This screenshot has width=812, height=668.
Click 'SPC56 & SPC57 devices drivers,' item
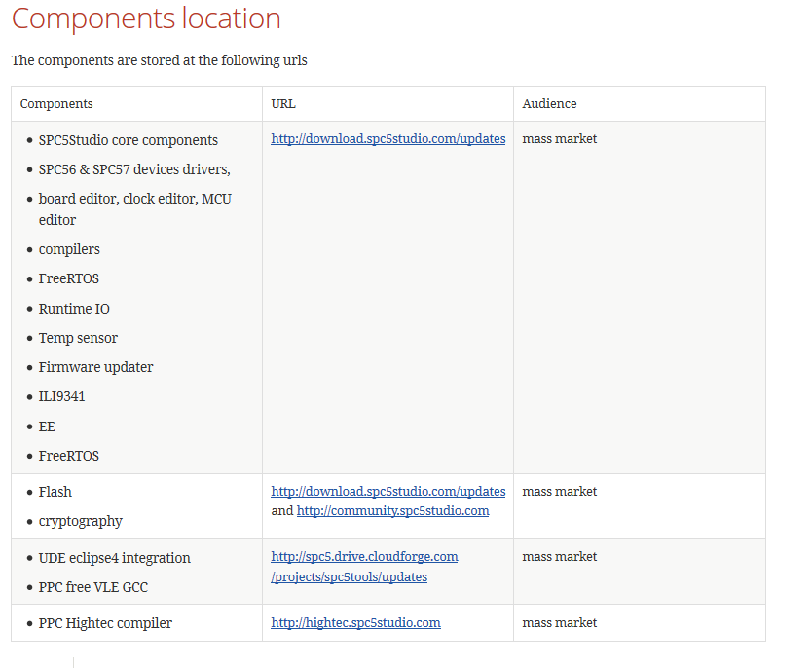[134, 169]
